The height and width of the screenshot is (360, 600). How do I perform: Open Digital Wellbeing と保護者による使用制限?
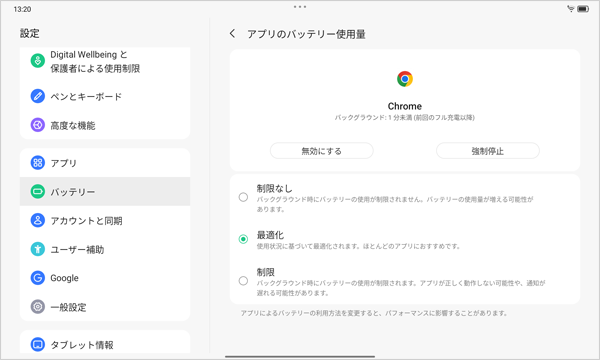tap(105, 61)
